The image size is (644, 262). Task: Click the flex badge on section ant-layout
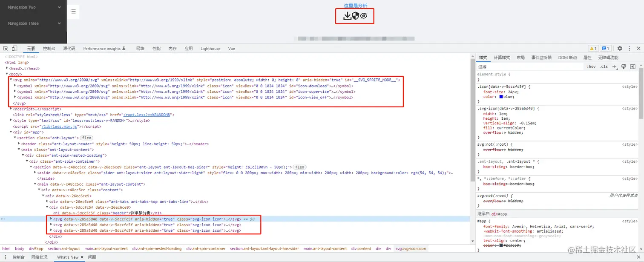point(87,138)
